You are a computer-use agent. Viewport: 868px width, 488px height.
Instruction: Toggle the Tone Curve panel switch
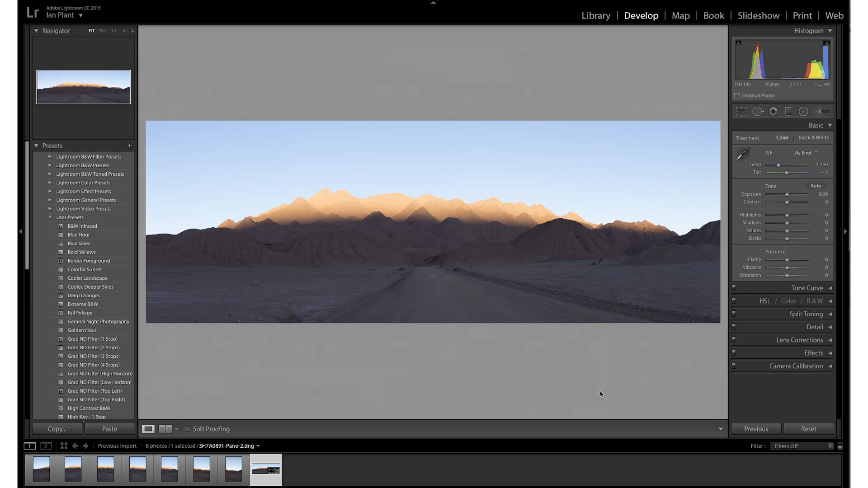[734, 287]
